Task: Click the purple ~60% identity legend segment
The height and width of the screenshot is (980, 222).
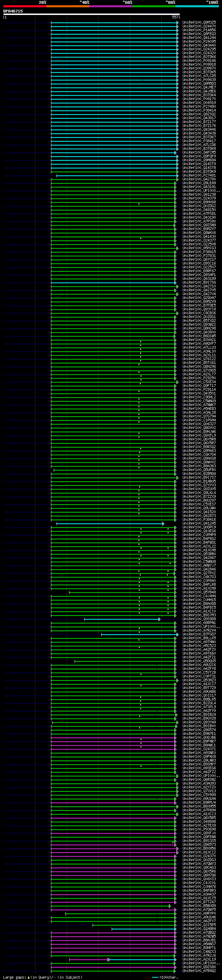Action: coord(111,6)
